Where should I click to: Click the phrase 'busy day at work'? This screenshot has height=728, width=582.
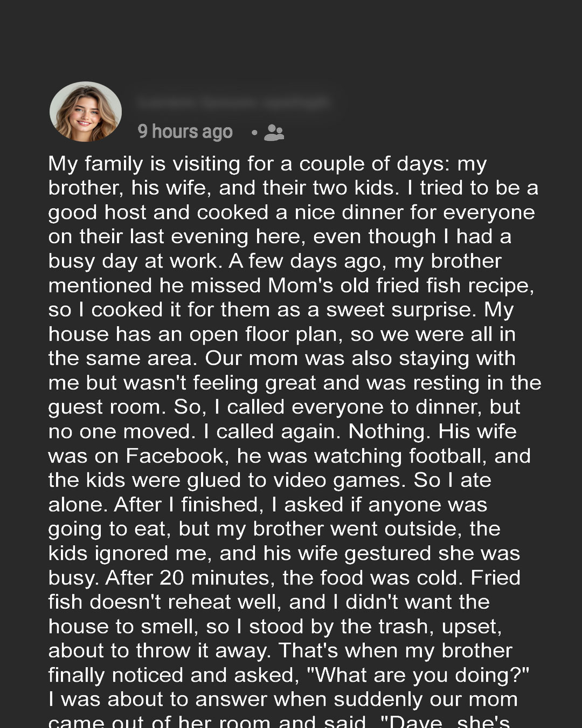pos(135,262)
